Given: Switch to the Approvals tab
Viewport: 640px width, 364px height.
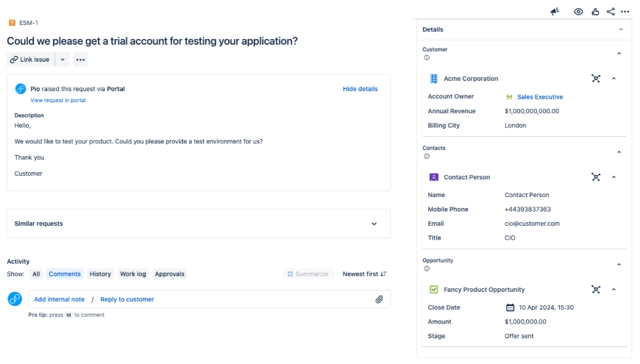Looking at the screenshot, I should click(x=169, y=274).
